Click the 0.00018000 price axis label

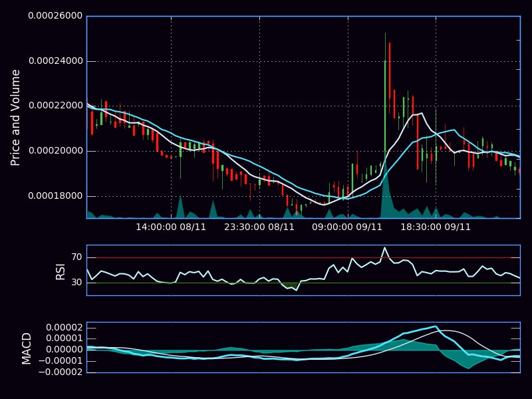point(55,196)
